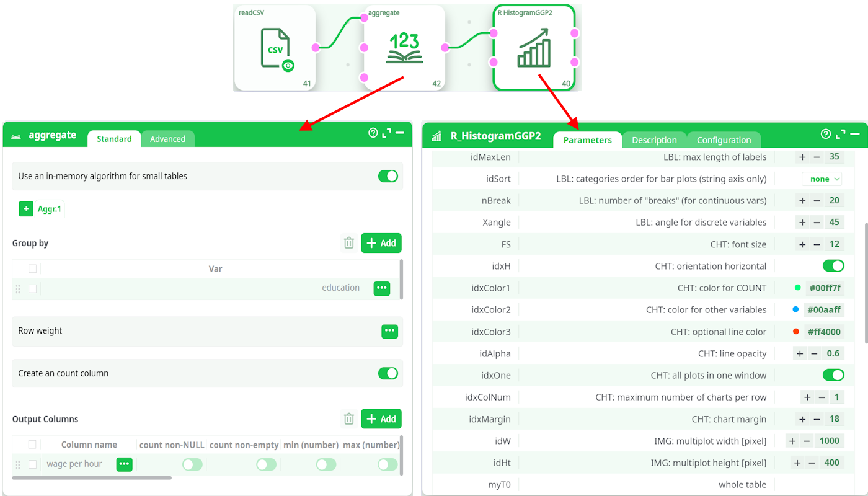Select the R HistogramGGP2 chart node
Image resolution: width=868 pixels, height=496 pixels.
534,48
